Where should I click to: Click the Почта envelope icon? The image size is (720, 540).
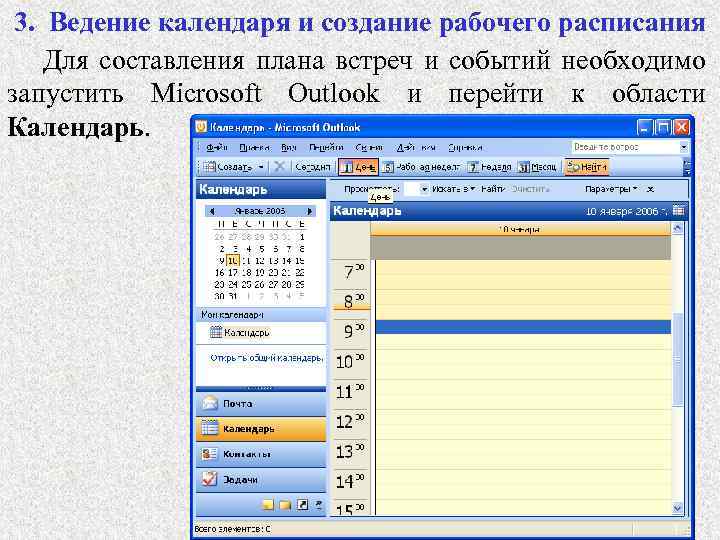[x=209, y=404]
